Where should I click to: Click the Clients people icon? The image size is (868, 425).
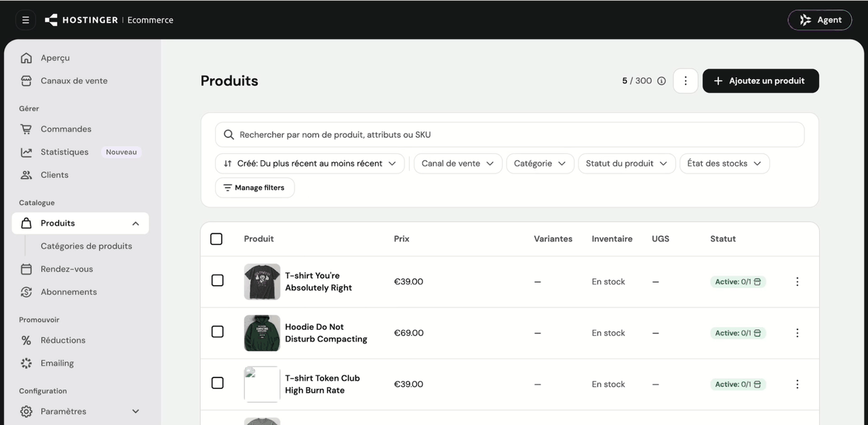coord(26,175)
